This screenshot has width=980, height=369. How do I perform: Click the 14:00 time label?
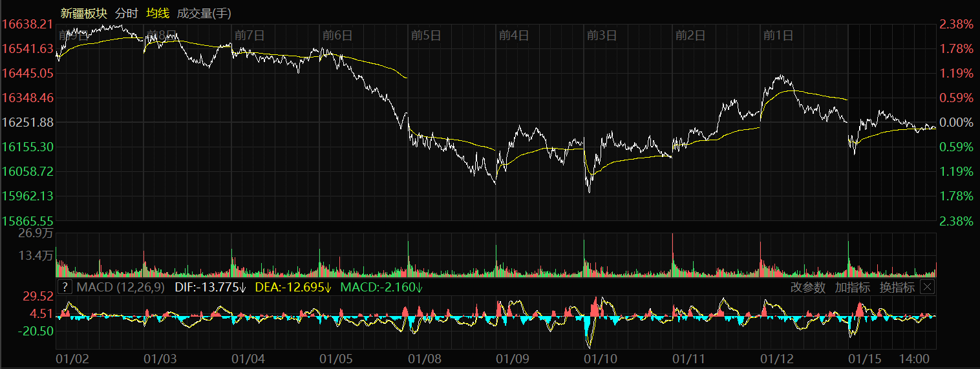[x=915, y=358]
